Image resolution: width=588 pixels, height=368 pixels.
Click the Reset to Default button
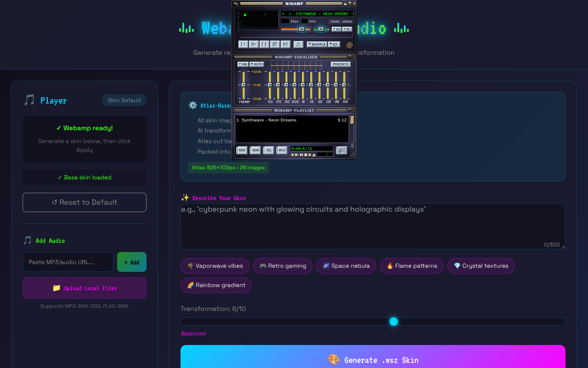[x=85, y=202]
